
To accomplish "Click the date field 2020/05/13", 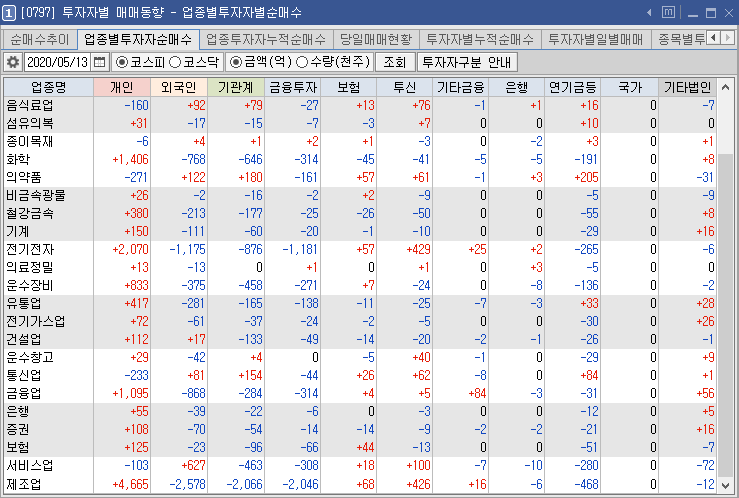I will (58, 62).
